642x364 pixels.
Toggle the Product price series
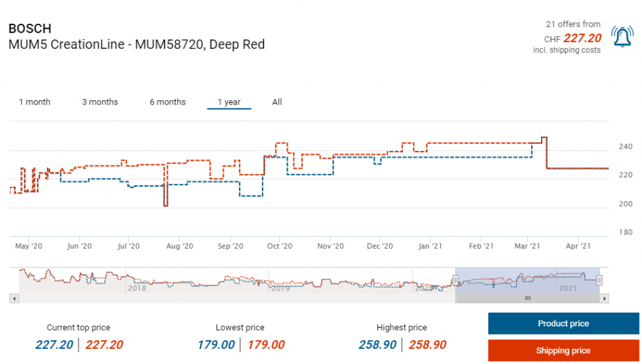point(563,324)
